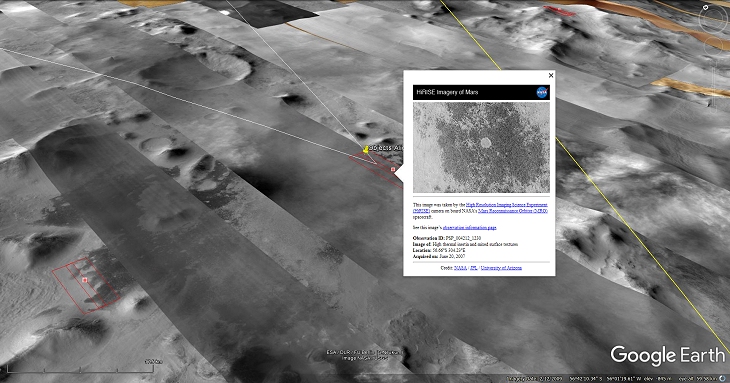The width and height of the screenshot is (730, 383).
Task: Click the red HiRISE footprint at top right
Action: pos(559,11)
